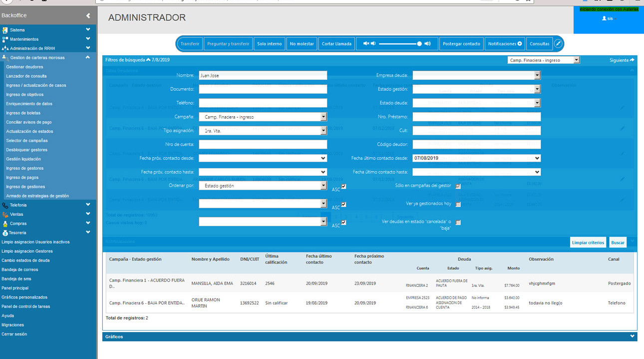Viewport: 644px width, 359px height.
Task: Click the Administración de RRHH icon
Action: [5, 48]
